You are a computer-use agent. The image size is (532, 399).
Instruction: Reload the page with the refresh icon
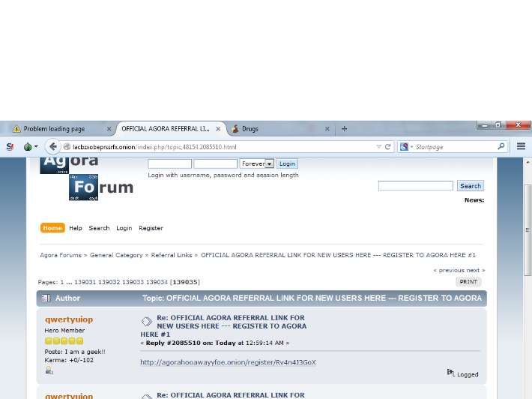(x=388, y=147)
